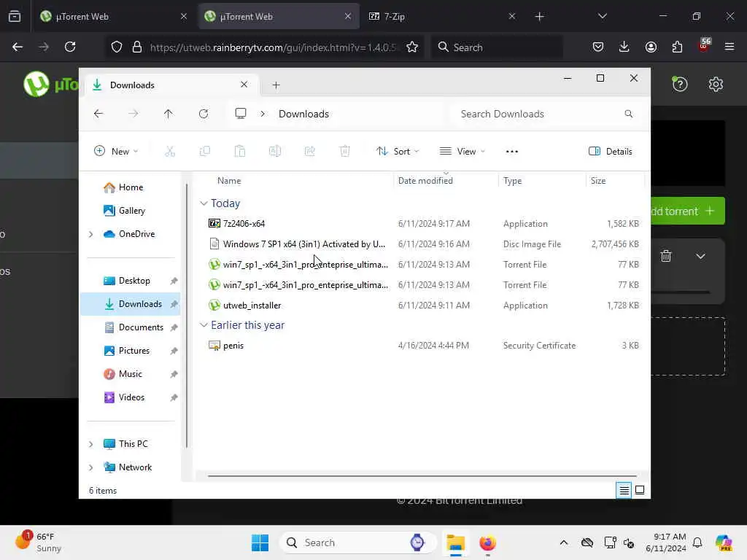Viewport: 747px width, 560px height.
Task: Expand torrent details chevron in uTorrent
Action: click(700, 256)
